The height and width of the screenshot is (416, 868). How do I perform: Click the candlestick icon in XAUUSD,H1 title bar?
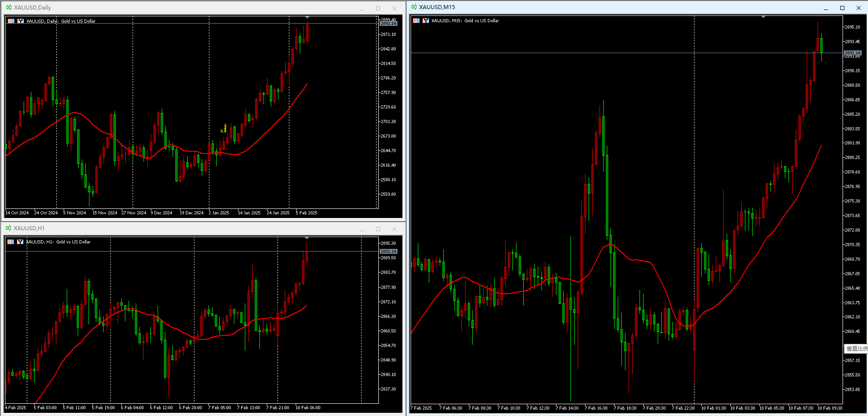tap(9, 228)
